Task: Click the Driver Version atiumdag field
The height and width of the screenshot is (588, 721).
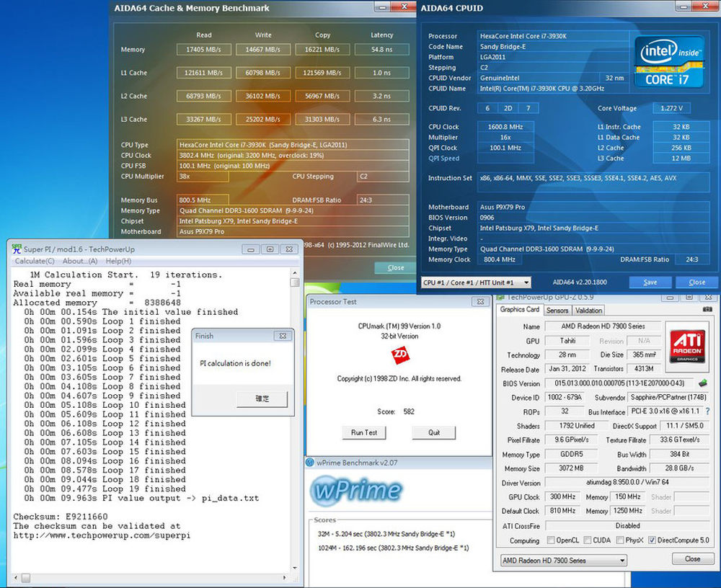Action: [627, 483]
